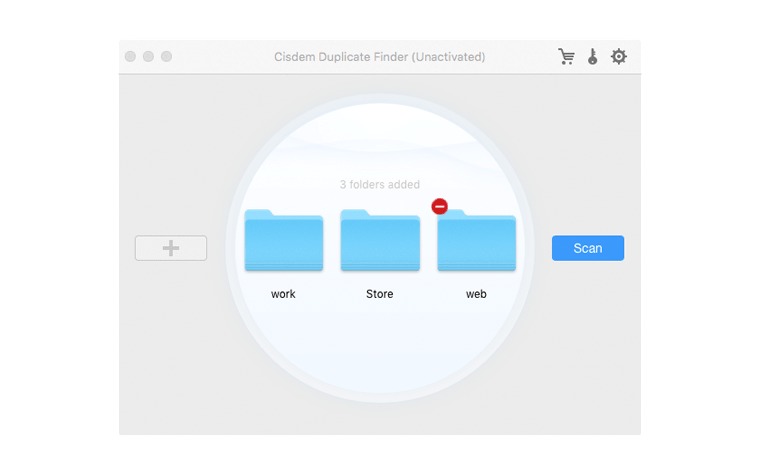Start scanning with the Scan button

point(587,248)
